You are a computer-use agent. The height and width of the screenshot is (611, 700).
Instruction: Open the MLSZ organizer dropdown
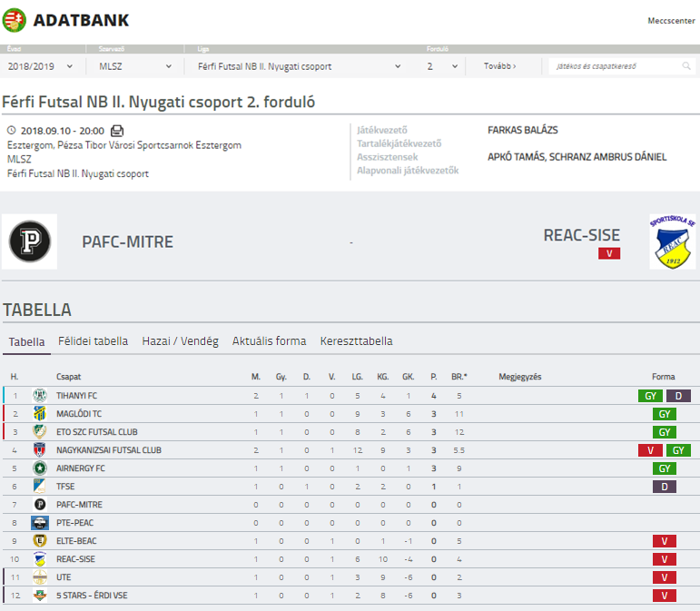coord(135,66)
